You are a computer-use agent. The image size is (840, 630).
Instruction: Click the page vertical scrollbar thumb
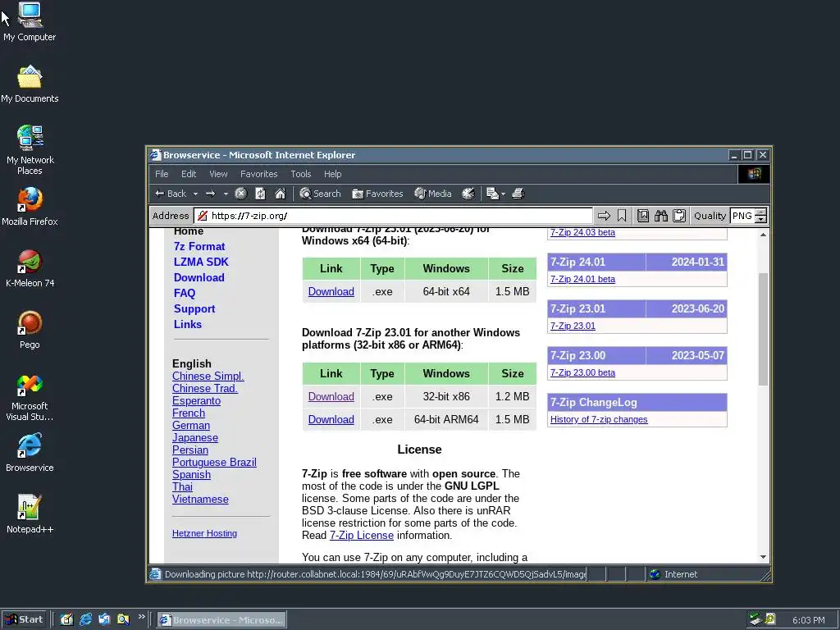[763, 329]
